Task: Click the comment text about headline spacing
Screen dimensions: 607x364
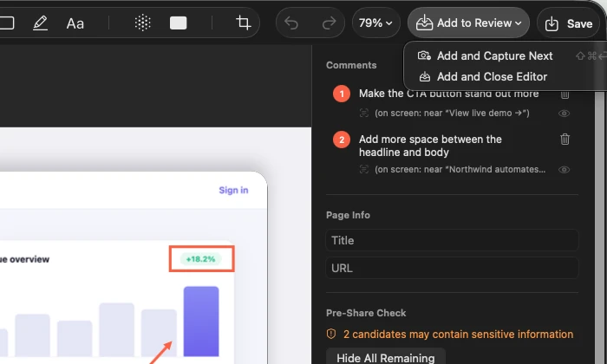Action: [x=430, y=146]
